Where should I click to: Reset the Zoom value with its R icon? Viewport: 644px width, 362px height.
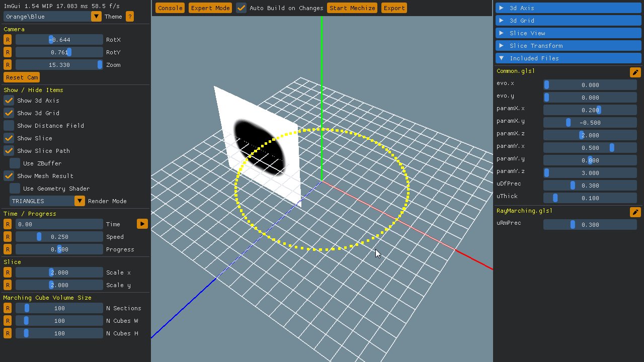point(7,64)
